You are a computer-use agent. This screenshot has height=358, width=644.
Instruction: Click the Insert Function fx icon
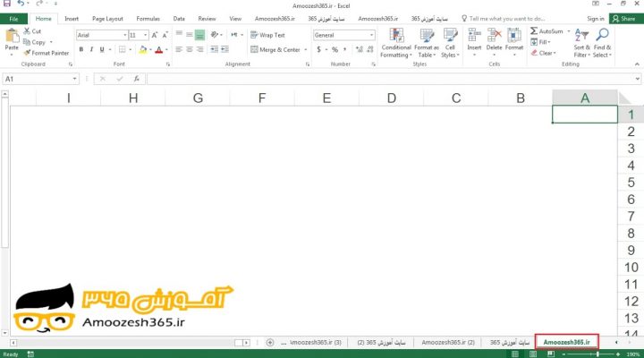136,79
